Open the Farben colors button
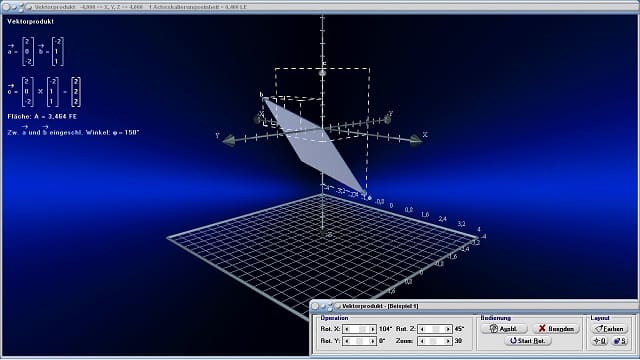640x360 pixels. tap(609, 329)
